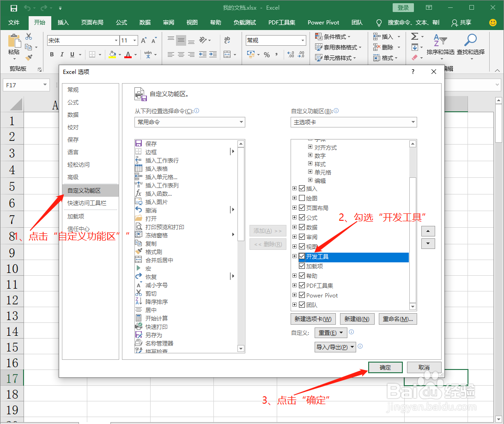Open the 重置 dropdown button
Viewport: 504px width, 424px height.
tap(331, 333)
